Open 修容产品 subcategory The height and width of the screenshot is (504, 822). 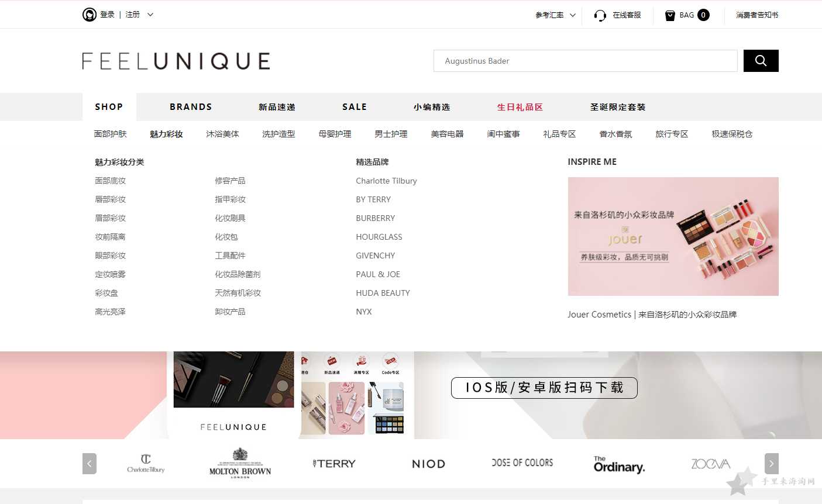click(x=230, y=181)
